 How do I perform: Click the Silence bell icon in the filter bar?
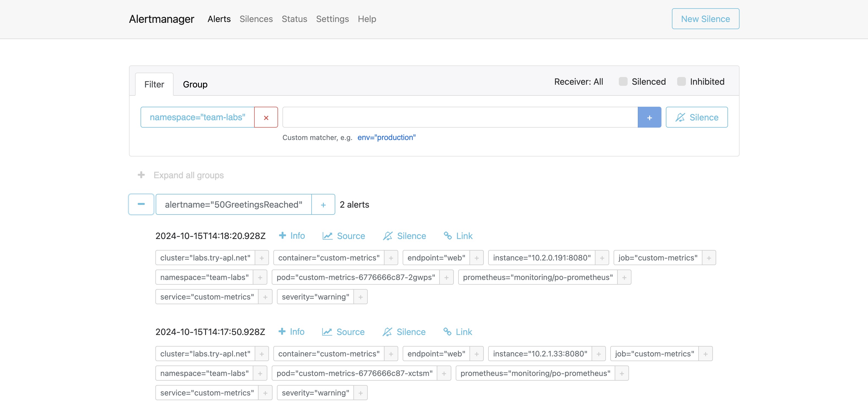(696, 117)
